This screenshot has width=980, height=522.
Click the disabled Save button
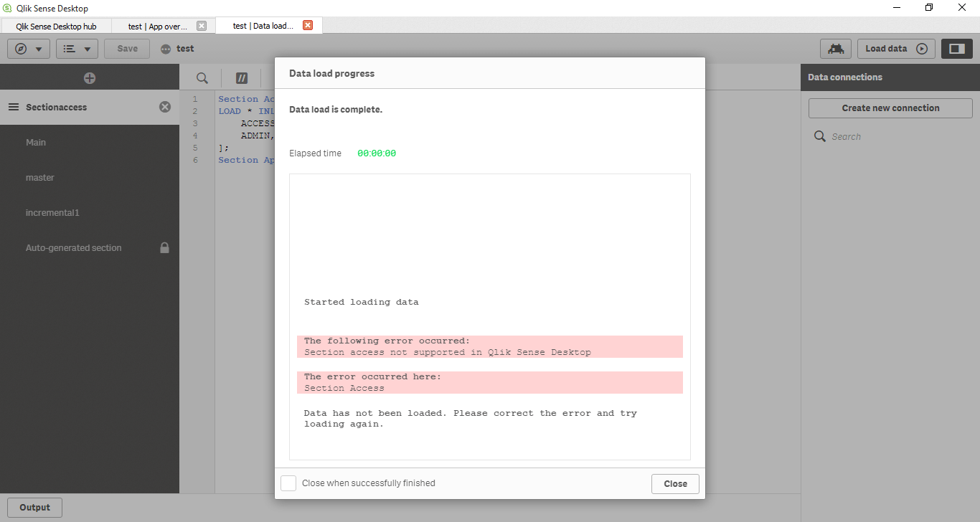point(127,49)
